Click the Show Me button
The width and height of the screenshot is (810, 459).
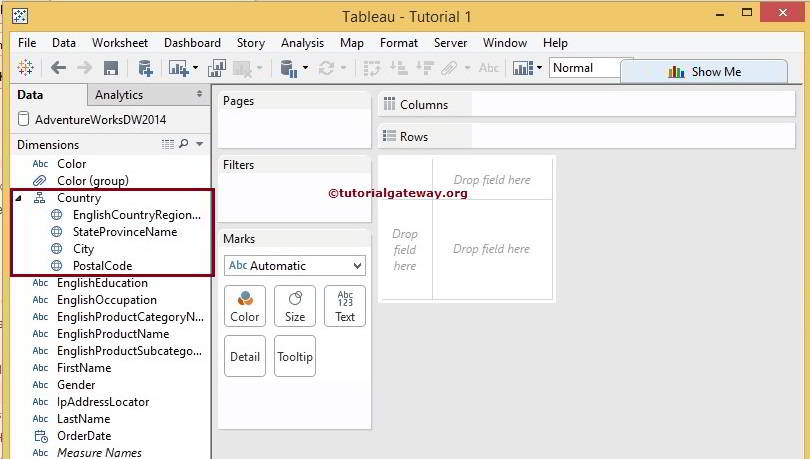(704, 72)
